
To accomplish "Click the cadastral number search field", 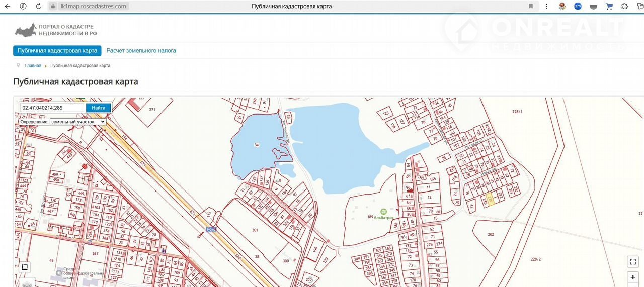I will (52, 108).
